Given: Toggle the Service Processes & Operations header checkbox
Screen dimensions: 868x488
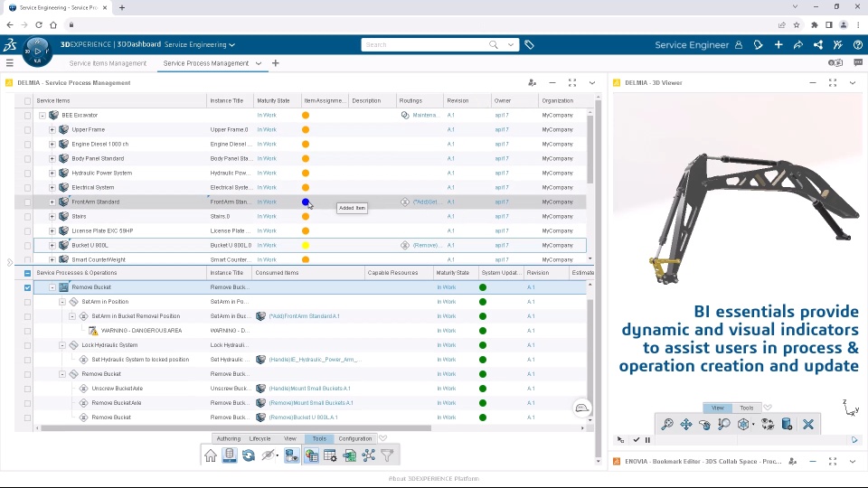Looking at the screenshot, I should 28,273.
